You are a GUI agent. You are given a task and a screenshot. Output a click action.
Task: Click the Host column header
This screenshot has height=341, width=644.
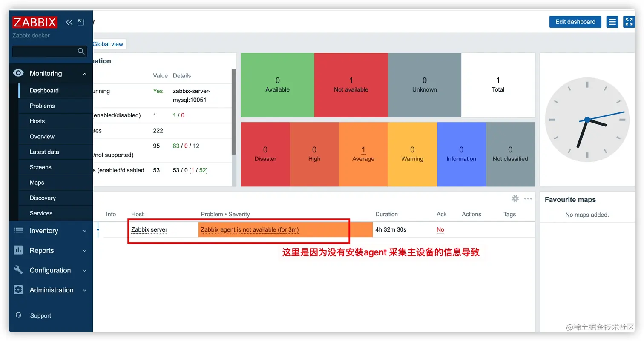click(137, 214)
